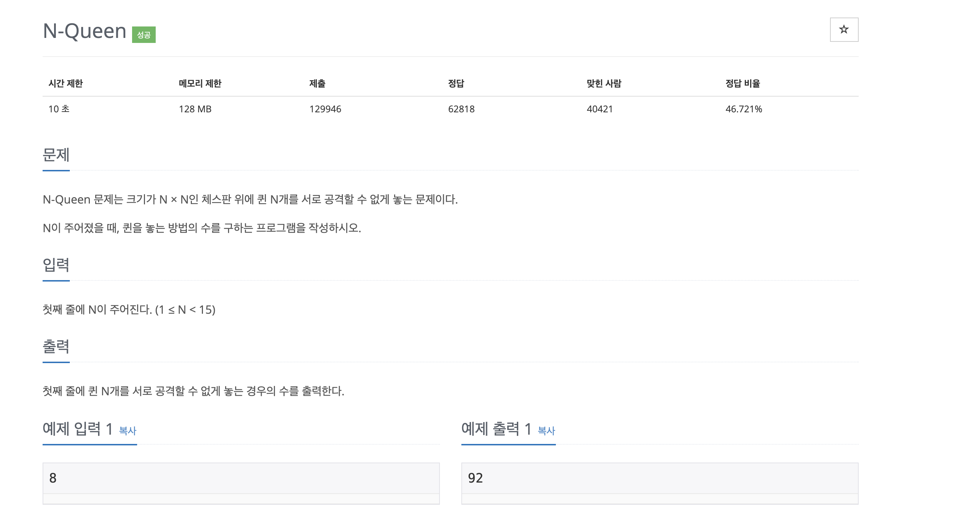
Task: Click the green 성공 badge
Action: coord(144,35)
